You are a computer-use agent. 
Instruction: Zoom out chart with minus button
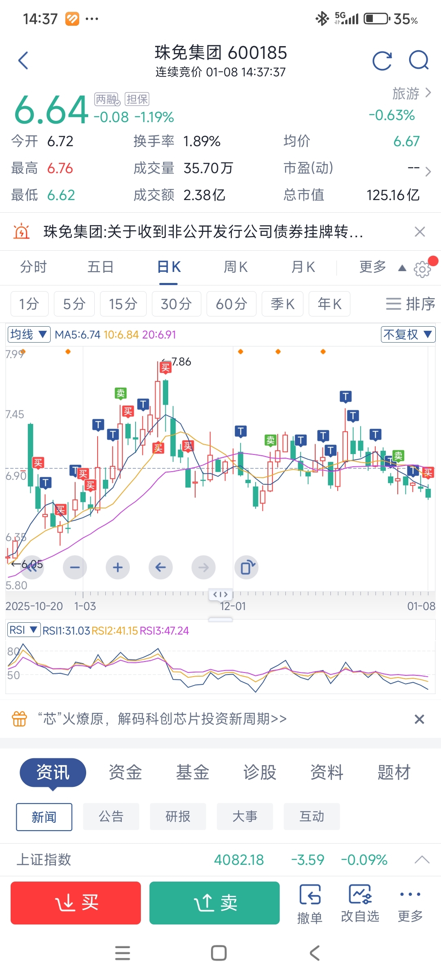pyautogui.click(x=75, y=567)
